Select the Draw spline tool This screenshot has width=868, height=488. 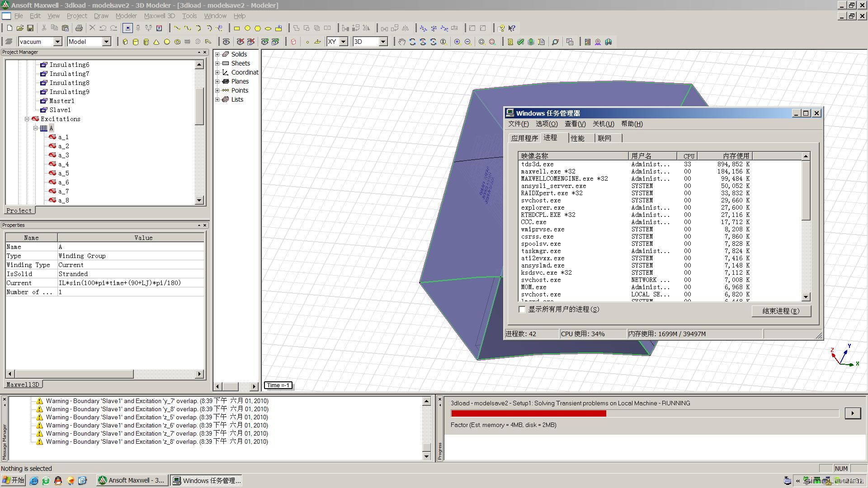188,28
